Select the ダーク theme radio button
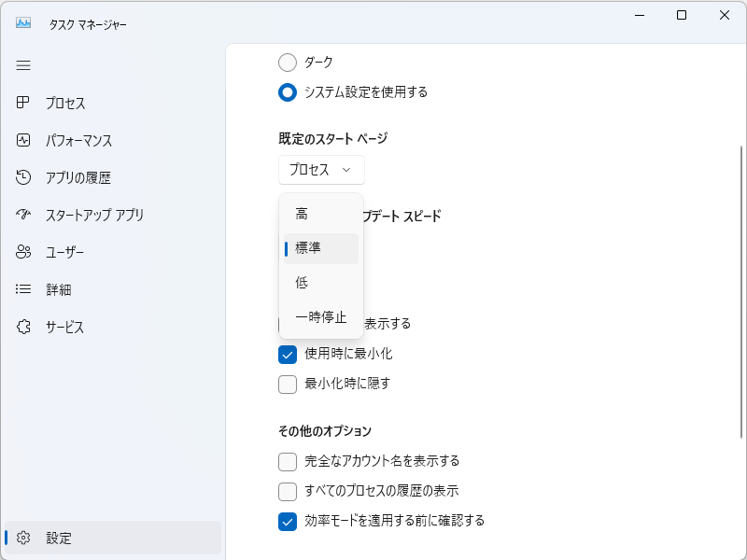Image resolution: width=747 pixels, height=560 pixels. pyautogui.click(x=287, y=63)
